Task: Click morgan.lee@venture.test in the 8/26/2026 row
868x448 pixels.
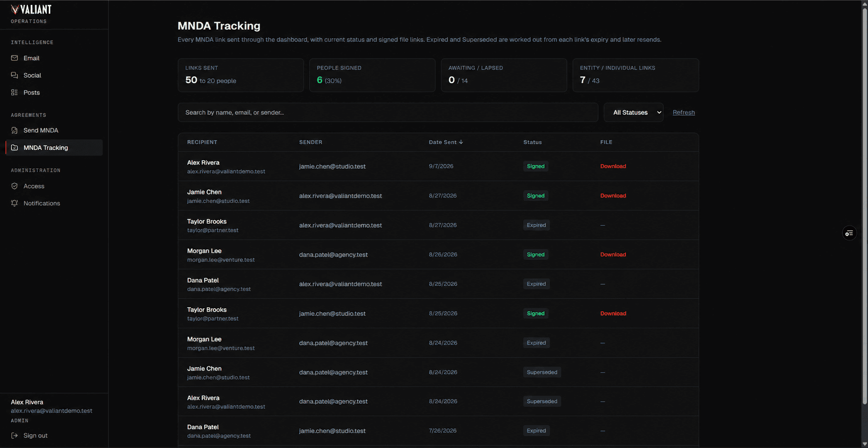Action: point(221,260)
